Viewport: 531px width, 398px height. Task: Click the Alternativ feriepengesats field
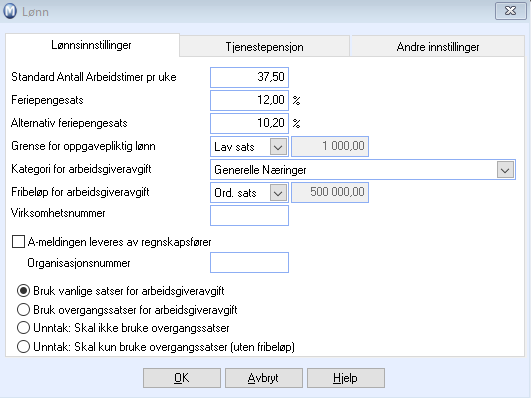249,123
